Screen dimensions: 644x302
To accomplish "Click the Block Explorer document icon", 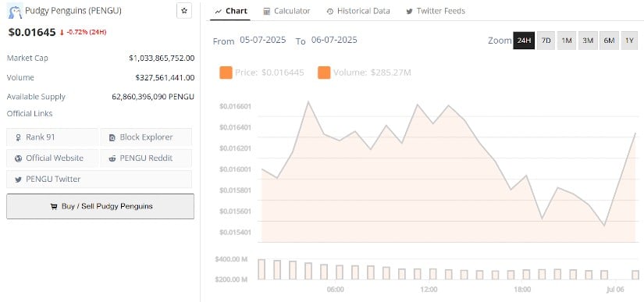I will [x=112, y=137].
